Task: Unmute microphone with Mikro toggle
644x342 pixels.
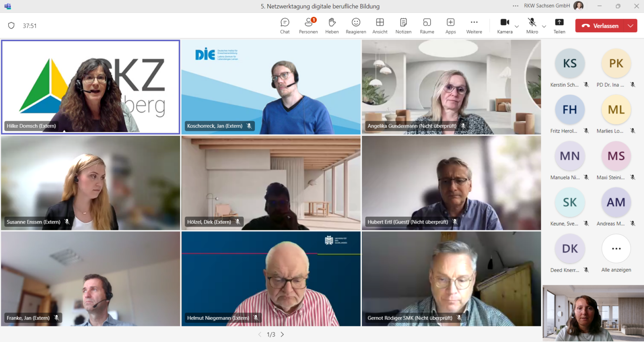Action: pos(532,26)
